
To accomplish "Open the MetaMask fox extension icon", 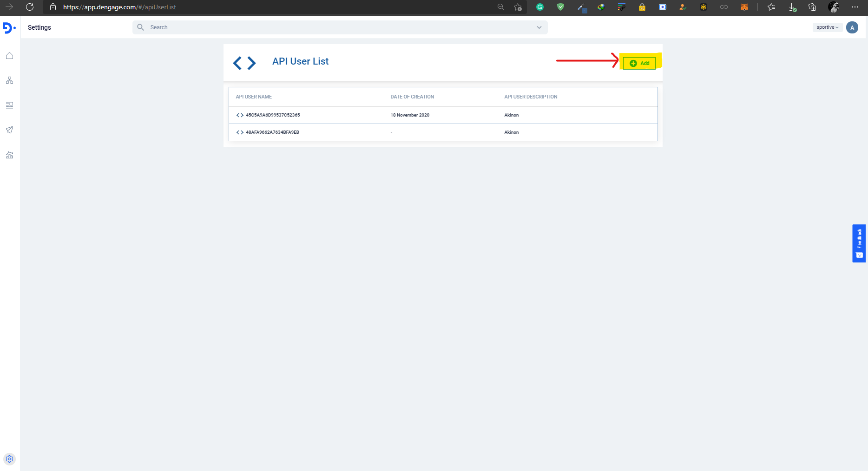I will (x=744, y=7).
